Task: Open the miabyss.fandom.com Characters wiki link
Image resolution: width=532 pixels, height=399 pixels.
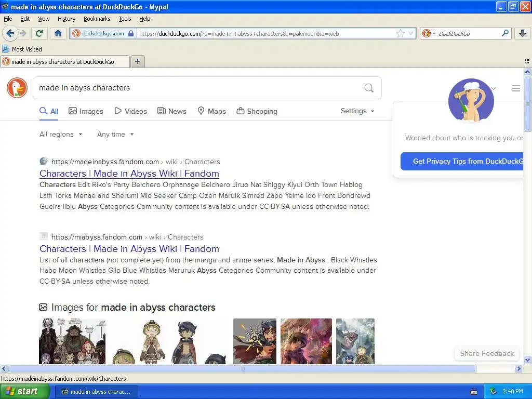Action: coord(129,249)
